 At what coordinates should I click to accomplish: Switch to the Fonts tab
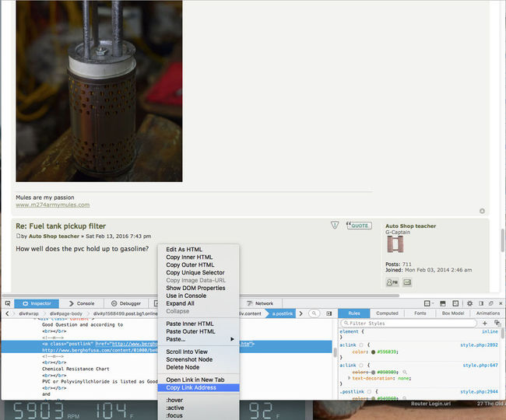pos(420,313)
